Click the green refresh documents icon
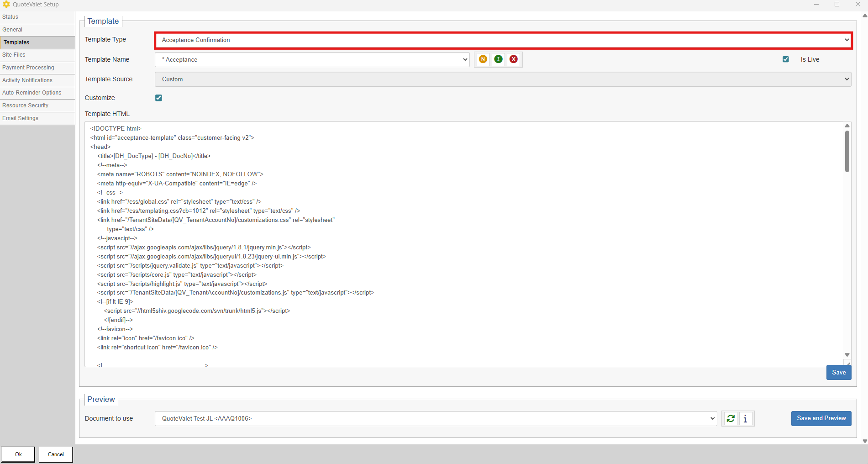This screenshot has width=868, height=464. click(731, 419)
